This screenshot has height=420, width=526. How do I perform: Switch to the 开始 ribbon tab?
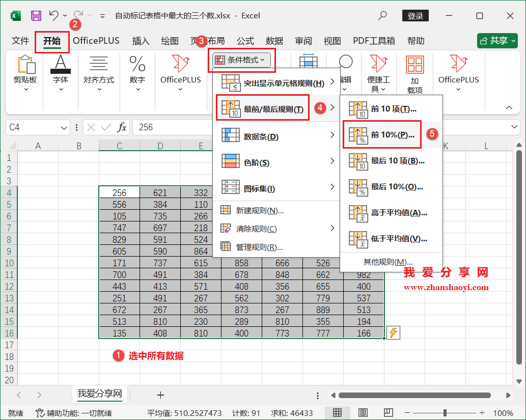pos(52,41)
